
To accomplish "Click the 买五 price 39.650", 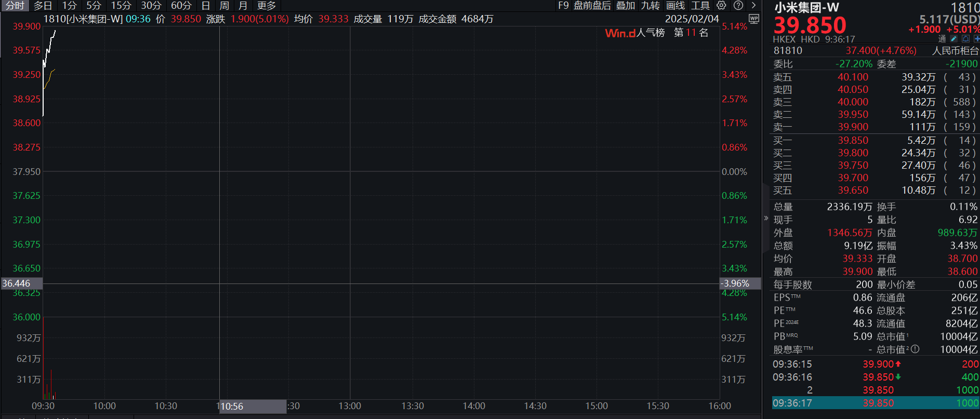I will click(853, 190).
